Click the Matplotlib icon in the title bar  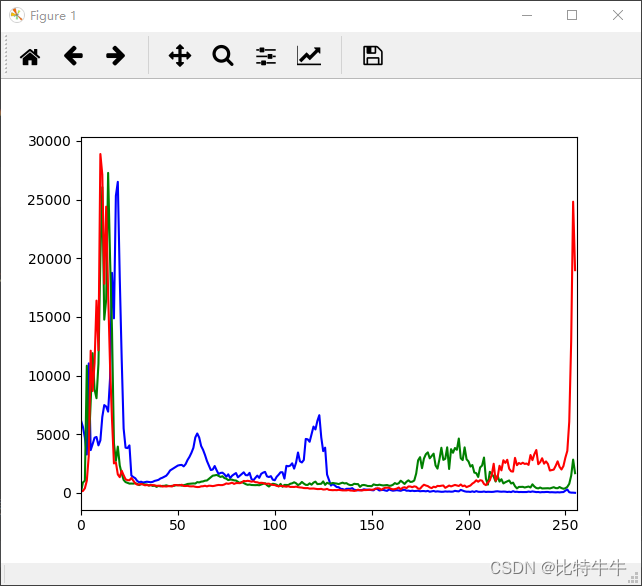pos(17,15)
